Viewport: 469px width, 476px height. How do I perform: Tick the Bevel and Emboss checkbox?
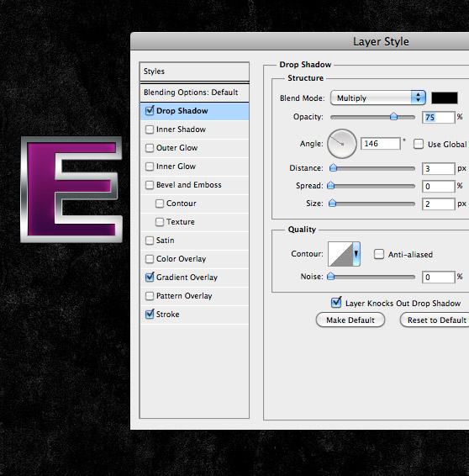tap(150, 185)
